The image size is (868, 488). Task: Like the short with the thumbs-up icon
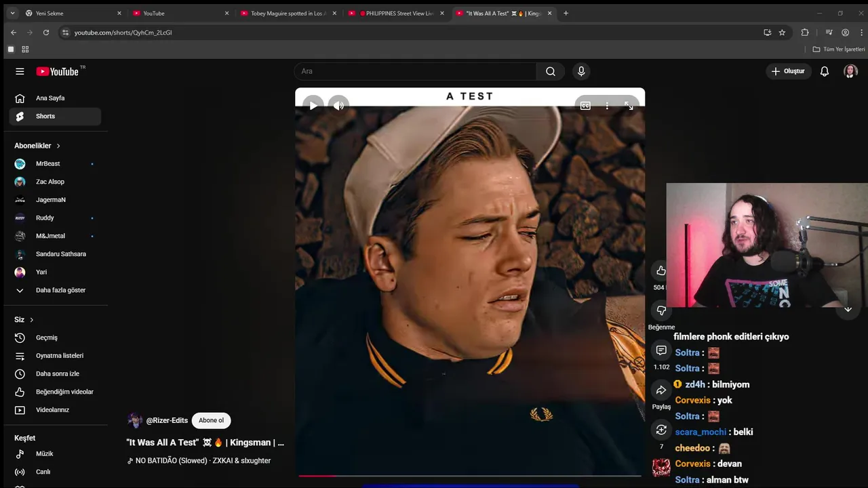pos(660,270)
